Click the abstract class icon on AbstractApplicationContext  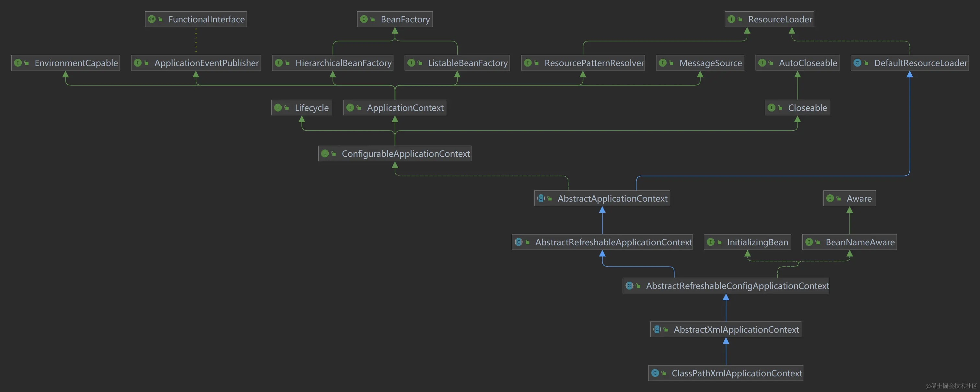[x=541, y=198]
